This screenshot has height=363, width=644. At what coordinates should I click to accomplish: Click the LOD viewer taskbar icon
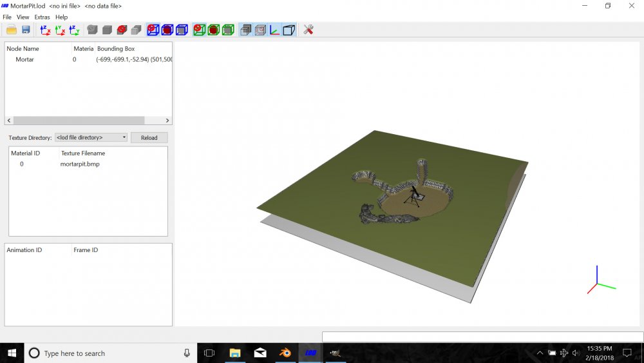click(310, 353)
